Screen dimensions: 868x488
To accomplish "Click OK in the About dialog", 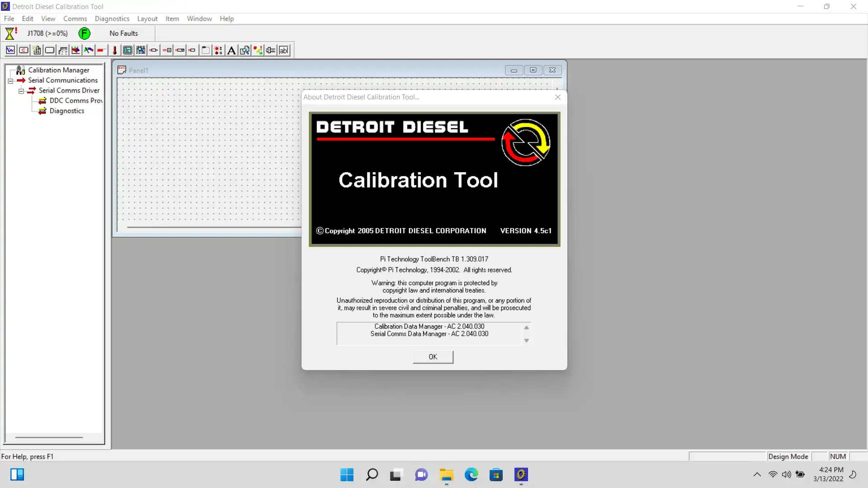I will click(433, 357).
